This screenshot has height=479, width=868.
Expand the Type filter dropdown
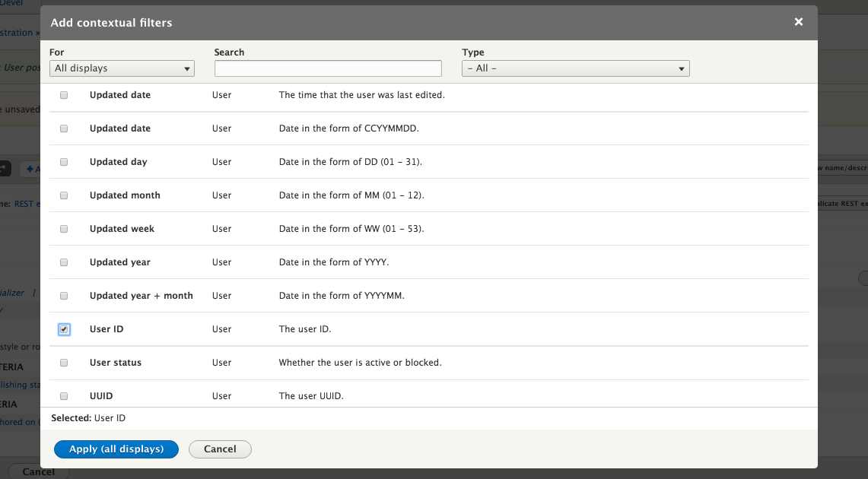575,68
